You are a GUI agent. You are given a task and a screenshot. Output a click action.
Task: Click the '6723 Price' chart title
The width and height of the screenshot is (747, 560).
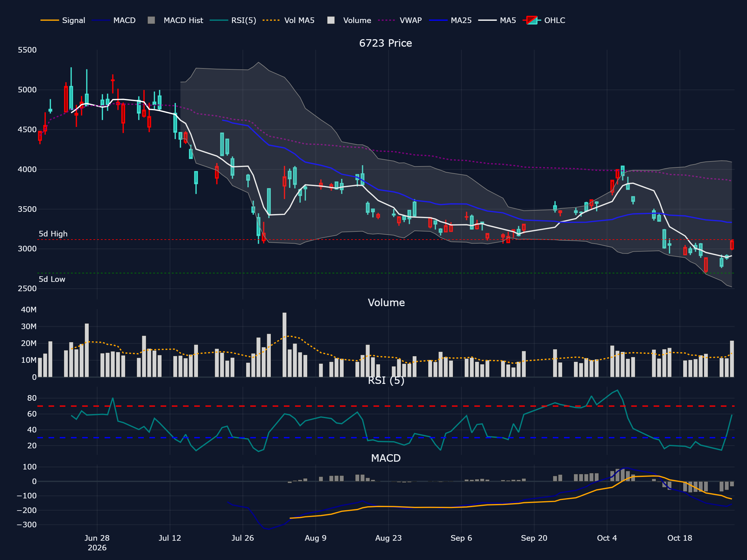386,43
